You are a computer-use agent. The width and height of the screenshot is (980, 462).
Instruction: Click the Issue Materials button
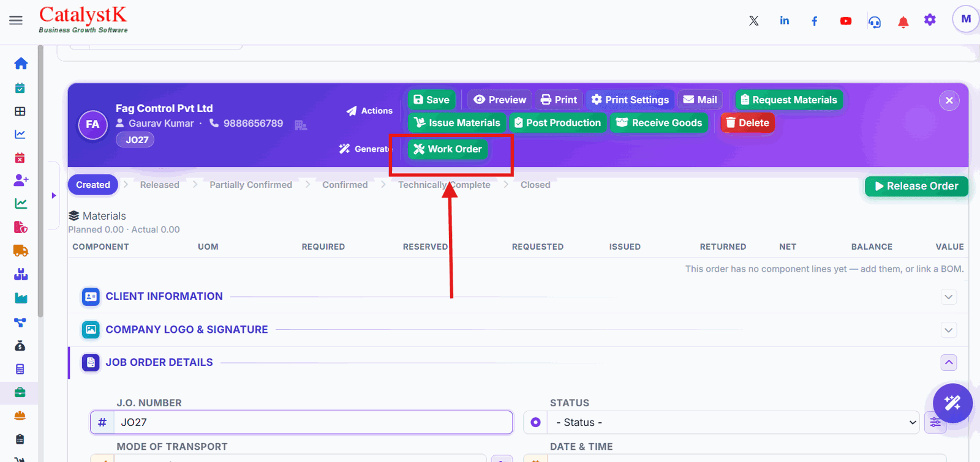click(457, 122)
